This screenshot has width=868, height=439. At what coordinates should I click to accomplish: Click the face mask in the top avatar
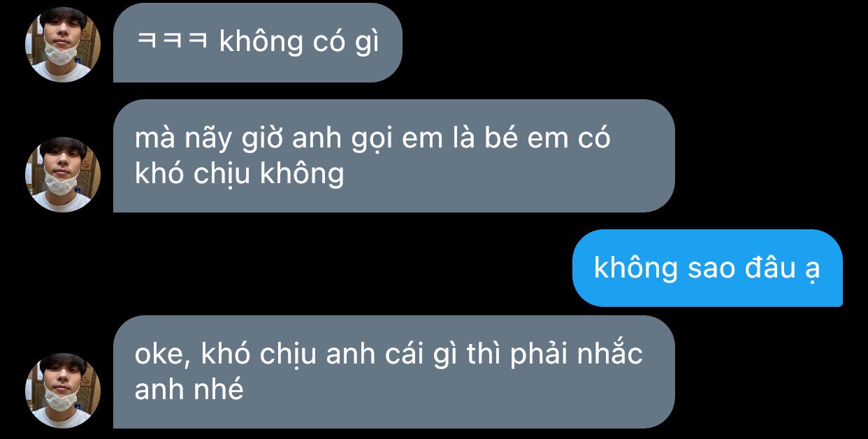point(60,54)
